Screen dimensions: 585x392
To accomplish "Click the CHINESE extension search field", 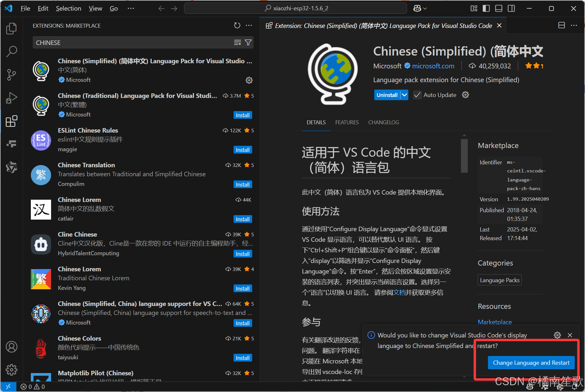I will [x=132, y=43].
